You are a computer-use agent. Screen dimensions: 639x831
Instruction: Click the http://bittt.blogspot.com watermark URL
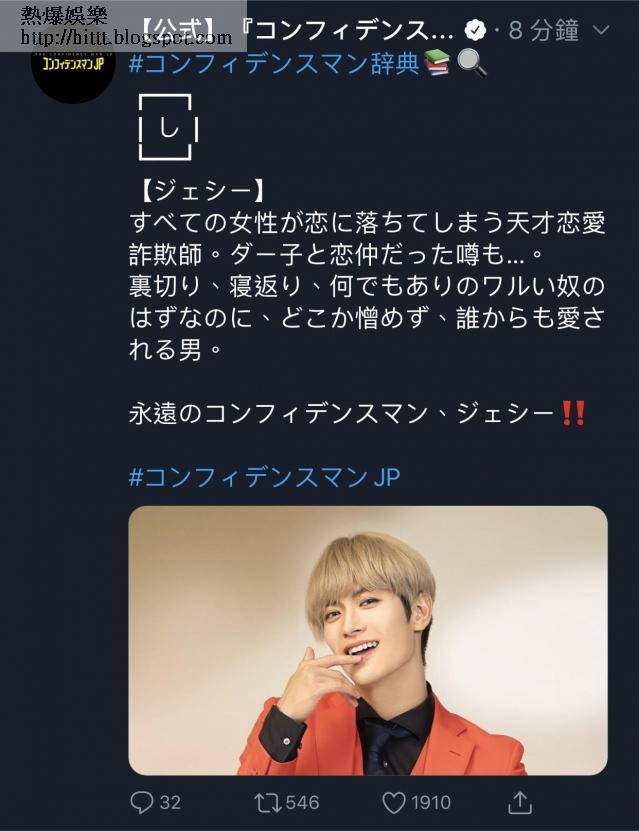(x=126, y=37)
